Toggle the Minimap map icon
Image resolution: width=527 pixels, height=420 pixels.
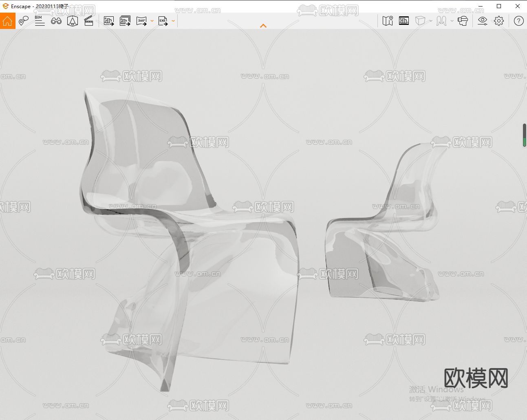[388, 21]
